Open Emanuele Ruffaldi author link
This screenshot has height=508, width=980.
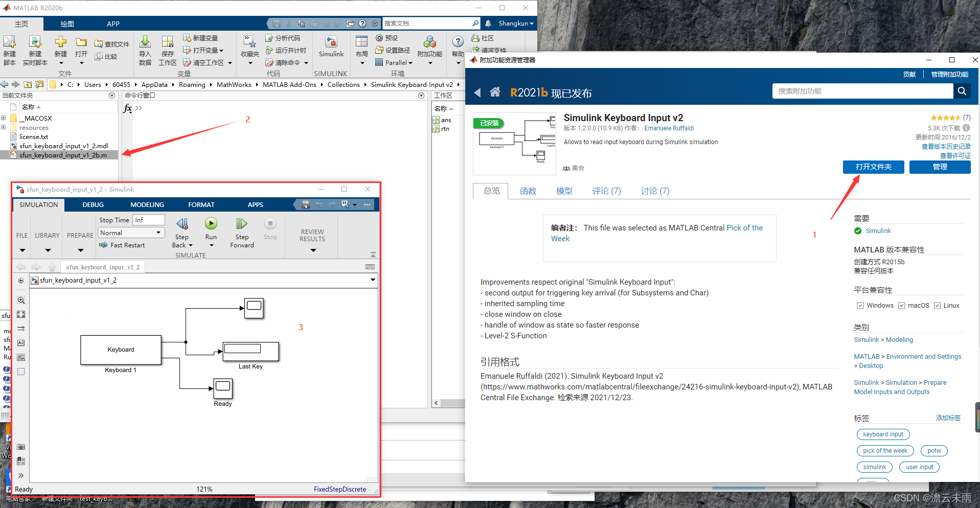[x=669, y=128]
